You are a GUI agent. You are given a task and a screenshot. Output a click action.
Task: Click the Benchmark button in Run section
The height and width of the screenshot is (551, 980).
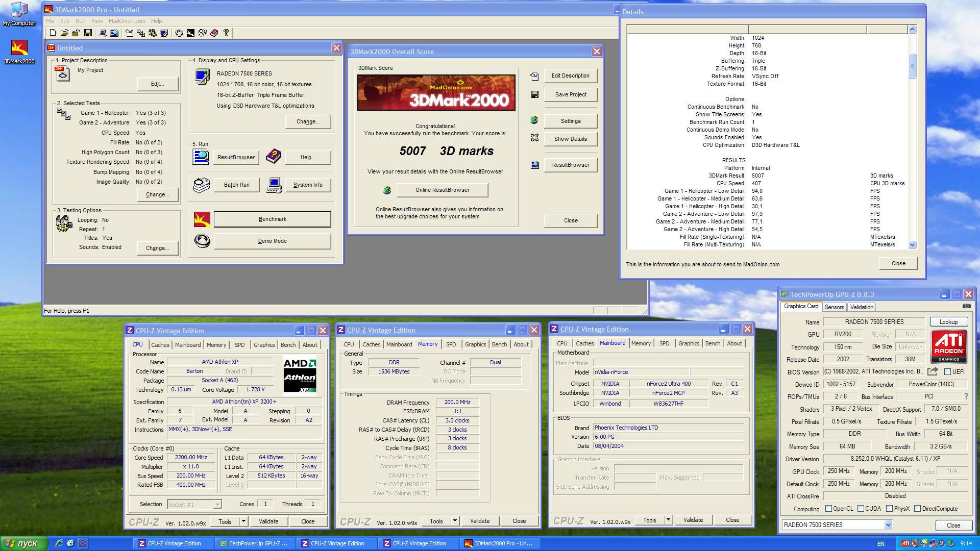[273, 219]
